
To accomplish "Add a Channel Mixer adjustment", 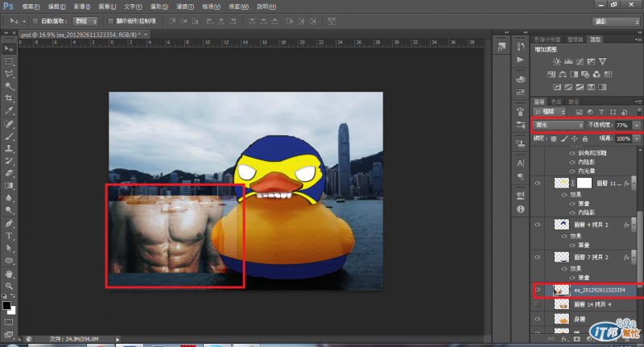I will pyautogui.click(x=597, y=74).
